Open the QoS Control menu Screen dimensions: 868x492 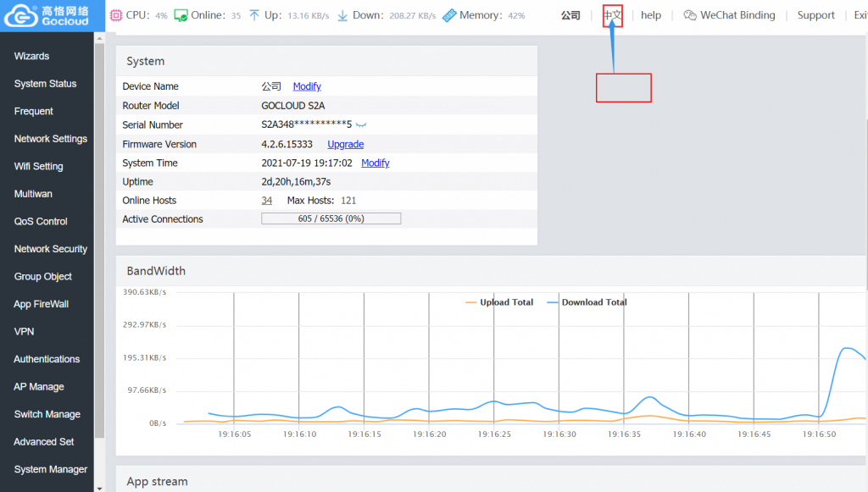tap(40, 221)
